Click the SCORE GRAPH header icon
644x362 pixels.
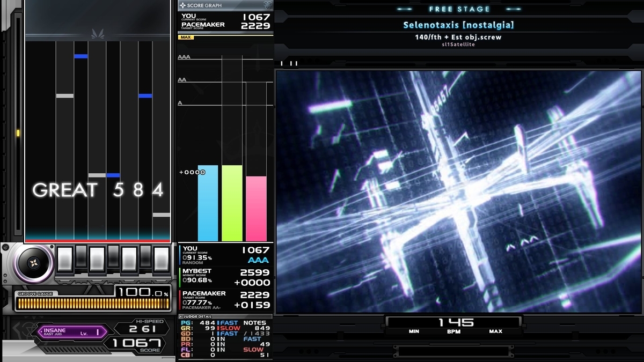coord(183,5)
